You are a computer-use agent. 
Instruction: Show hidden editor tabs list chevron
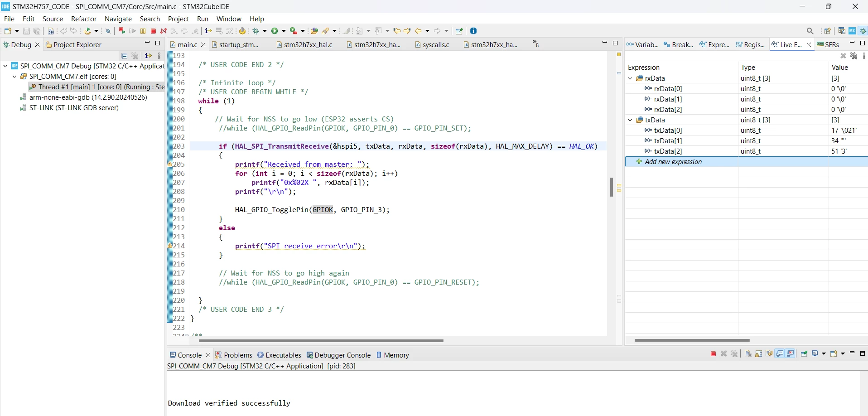coord(535,44)
